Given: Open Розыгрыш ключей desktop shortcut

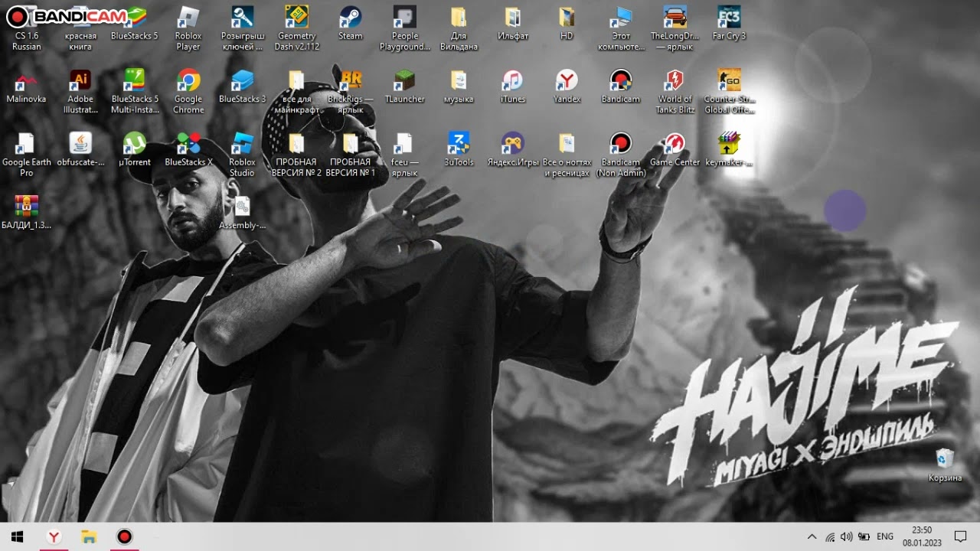Looking at the screenshot, I should 243,28.
